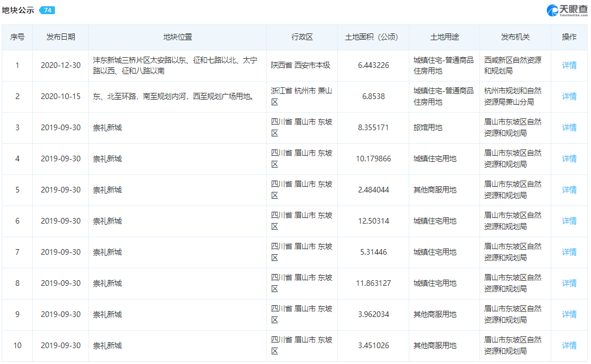Click the 发布机关 column header
This screenshot has width=591, height=364.
tap(515, 37)
